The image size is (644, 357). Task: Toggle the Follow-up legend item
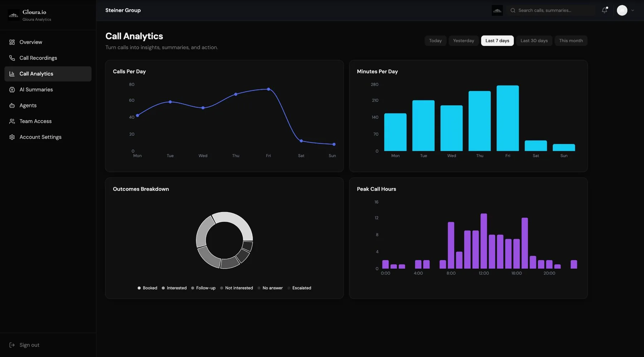[x=203, y=288]
